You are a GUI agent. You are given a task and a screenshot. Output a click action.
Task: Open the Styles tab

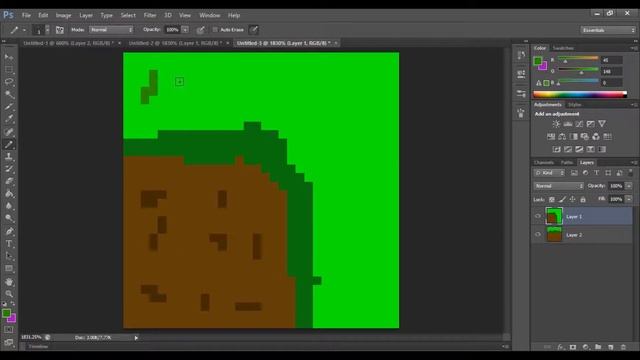coord(574,105)
